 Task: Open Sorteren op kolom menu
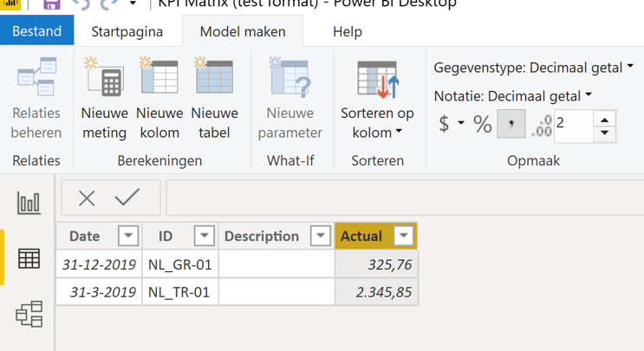pos(377,99)
